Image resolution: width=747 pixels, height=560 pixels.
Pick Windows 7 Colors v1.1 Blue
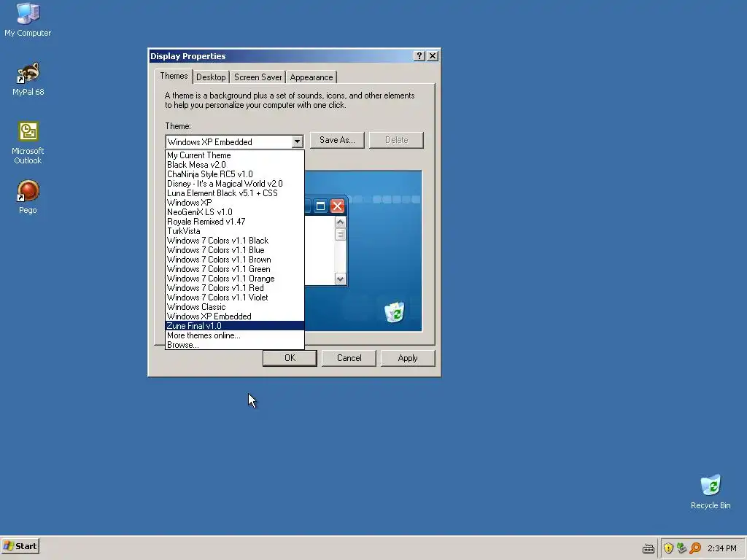(x=234, y=250)
